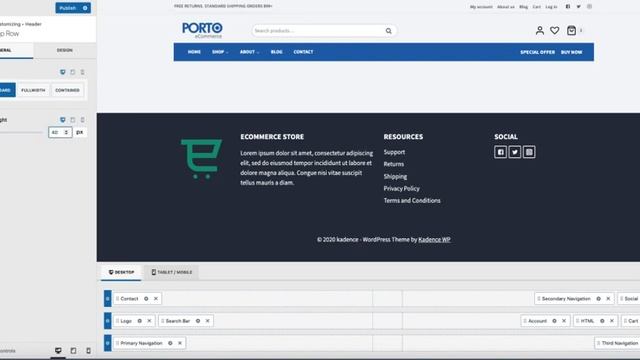Choose tablet icon beside layout setting

tap(73, 72)
